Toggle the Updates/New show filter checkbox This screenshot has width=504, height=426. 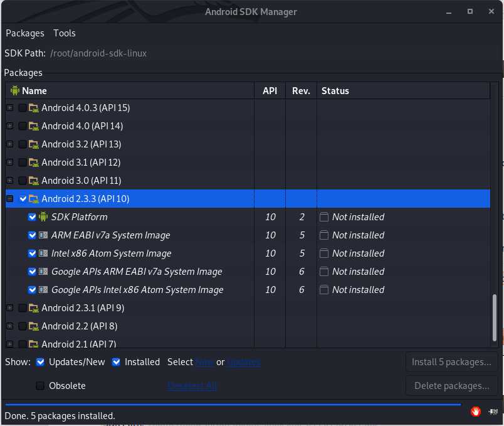40,362
